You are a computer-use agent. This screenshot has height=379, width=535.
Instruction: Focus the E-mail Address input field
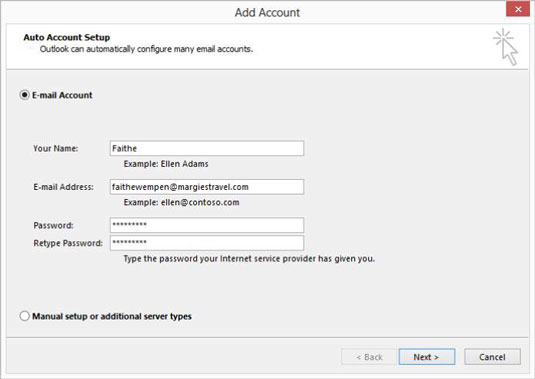pyautogui.click(x=207, y=187)
